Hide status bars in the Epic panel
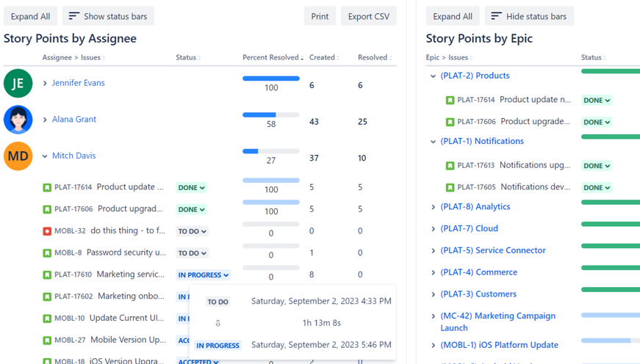Viewport: 640px width, 364px height. [x=529, y=16]
